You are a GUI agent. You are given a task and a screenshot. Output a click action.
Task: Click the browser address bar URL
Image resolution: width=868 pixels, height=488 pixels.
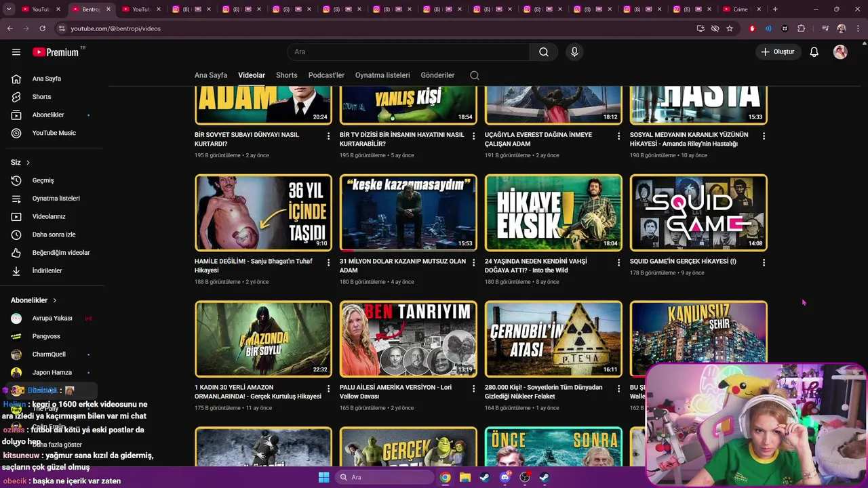point(116,28)
